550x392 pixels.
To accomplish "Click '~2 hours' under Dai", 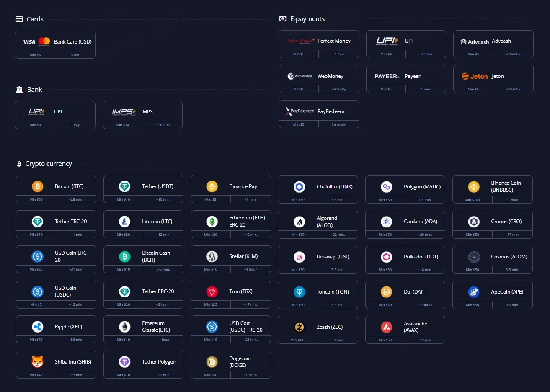I will 425,305.
